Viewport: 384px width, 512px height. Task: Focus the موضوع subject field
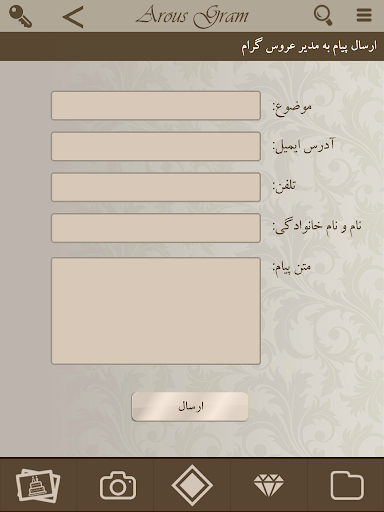pos(156,106)
